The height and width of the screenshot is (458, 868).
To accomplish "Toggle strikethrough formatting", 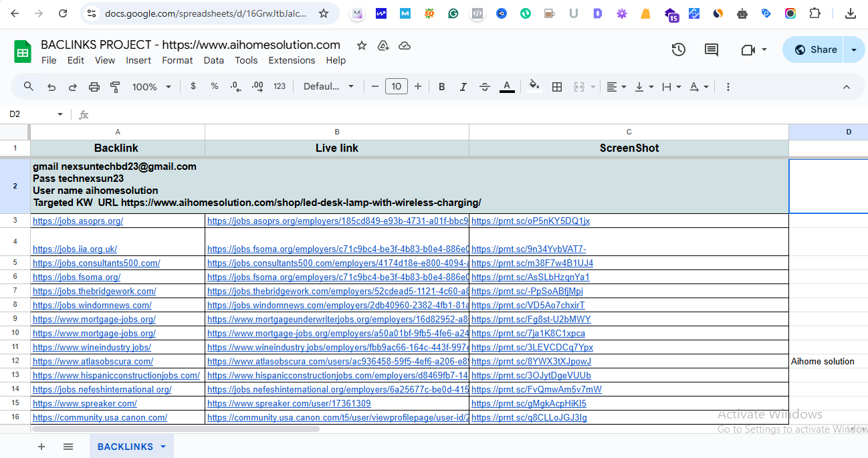I will click(x=485, y=87).
